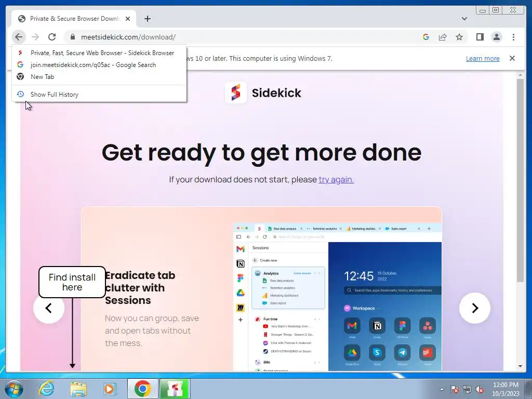Open the Windows Start button
Image resolution: width=532 pixels, height=399 pixels.
(x=14, y=389)
